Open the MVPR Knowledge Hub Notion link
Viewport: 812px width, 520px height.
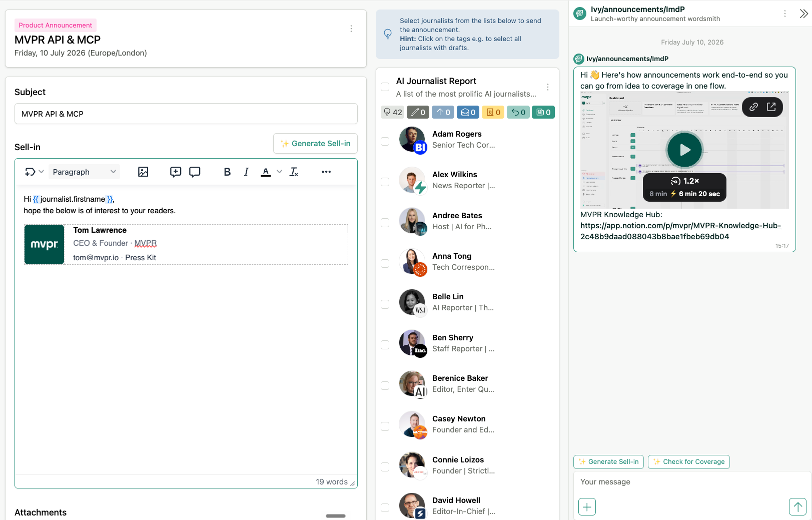[x=680, y=231]
